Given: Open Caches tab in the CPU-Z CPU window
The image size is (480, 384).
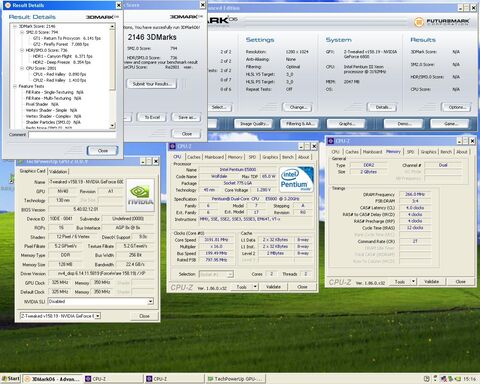Looking at the screenshot, I should click(x=194, y=157).
